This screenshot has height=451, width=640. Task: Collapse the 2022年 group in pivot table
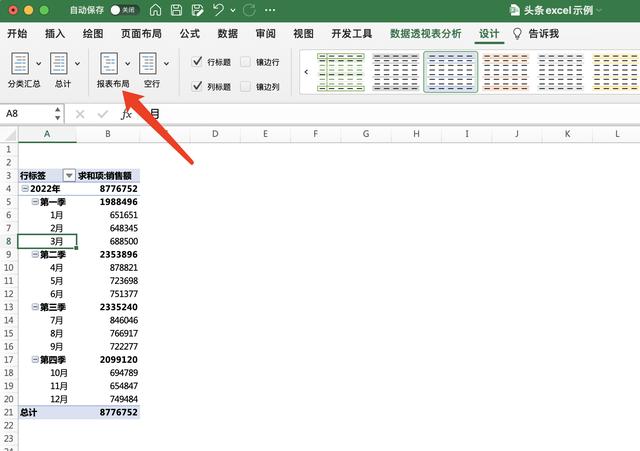(x=23, y=188)
